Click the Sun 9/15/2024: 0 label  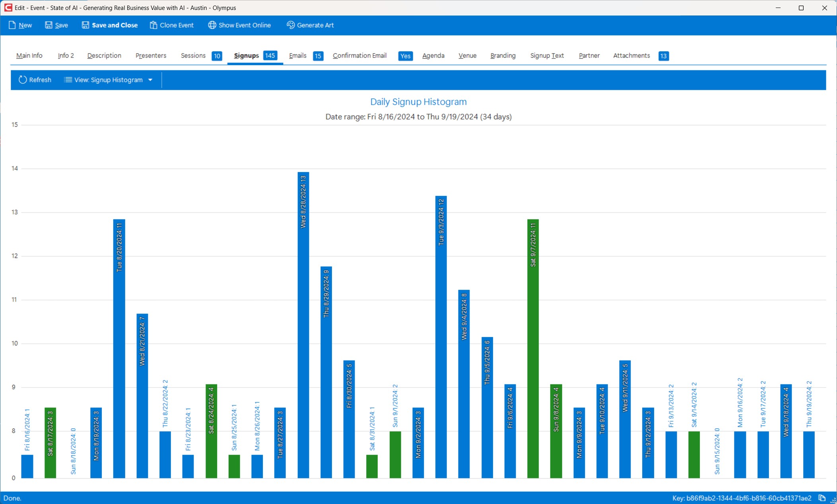tap(717, 452)
